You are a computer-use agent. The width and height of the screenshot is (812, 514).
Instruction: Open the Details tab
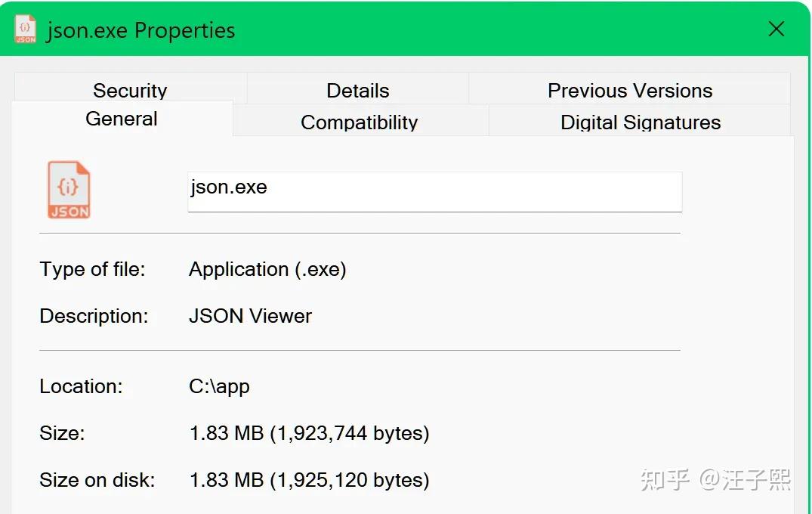click(x=357, y=90)
